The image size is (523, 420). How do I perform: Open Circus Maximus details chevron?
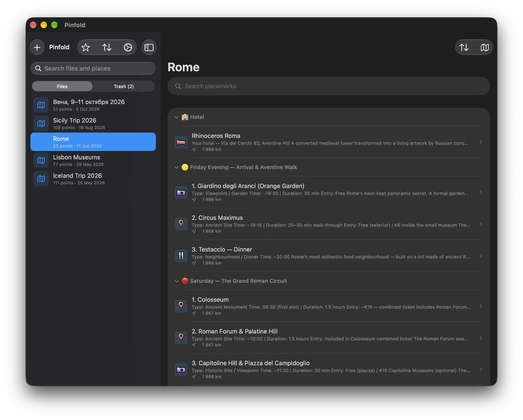[481, 224]
